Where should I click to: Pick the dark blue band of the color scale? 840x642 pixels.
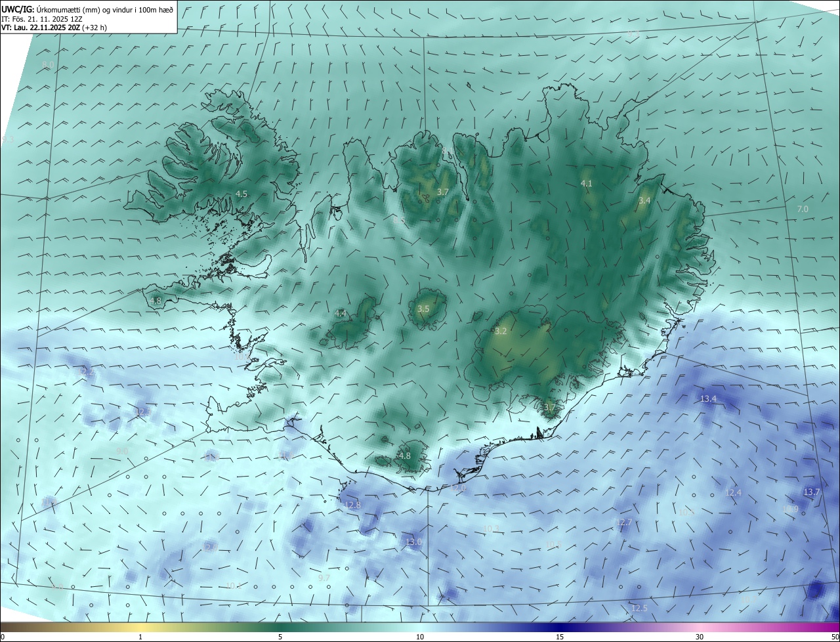pyautogui.click(x=560, y=627)
